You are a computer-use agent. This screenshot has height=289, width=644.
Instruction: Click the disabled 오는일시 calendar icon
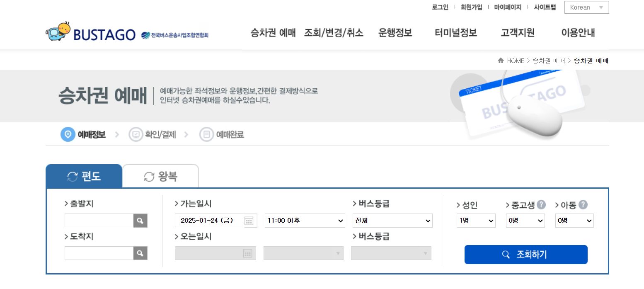point(249,253)
